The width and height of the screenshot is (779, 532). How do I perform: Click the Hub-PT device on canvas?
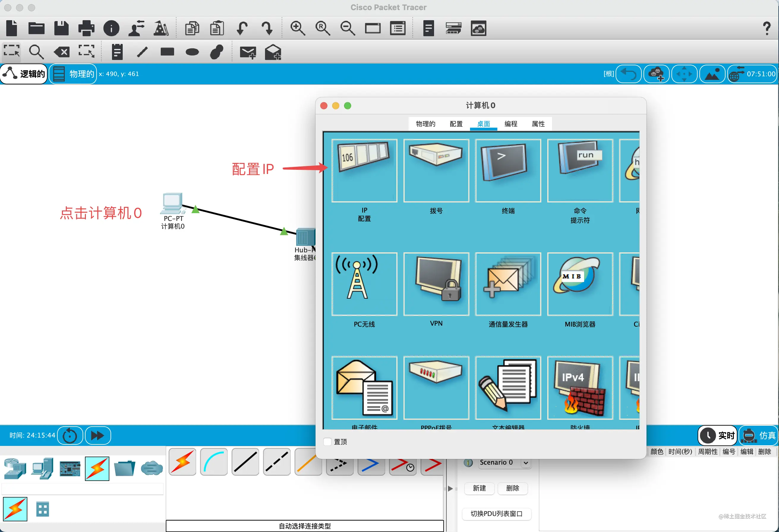click(x=305, y=237)
